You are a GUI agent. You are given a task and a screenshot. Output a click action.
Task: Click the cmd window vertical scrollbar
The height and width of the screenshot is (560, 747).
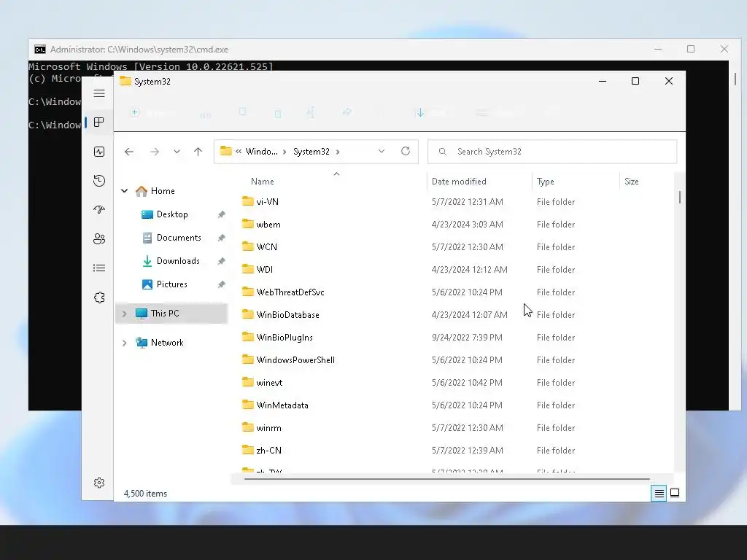click(x=735, y=79)
